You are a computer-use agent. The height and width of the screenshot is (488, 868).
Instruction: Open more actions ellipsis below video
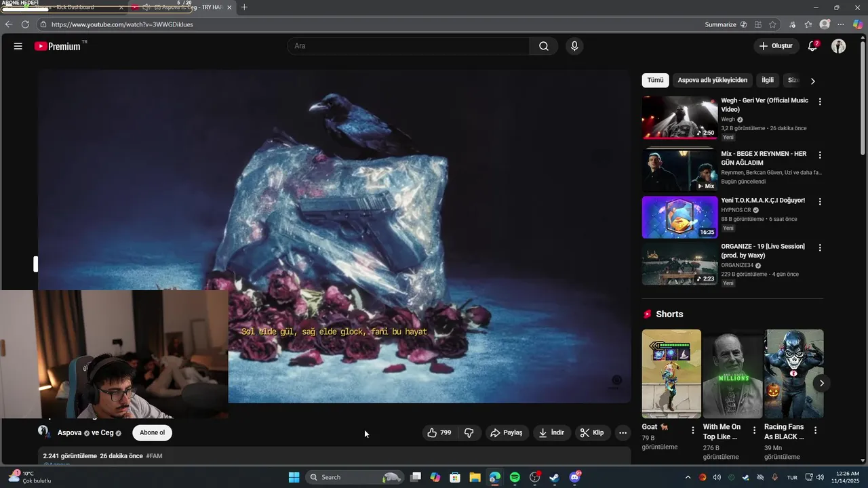click(x=623, y=432)
